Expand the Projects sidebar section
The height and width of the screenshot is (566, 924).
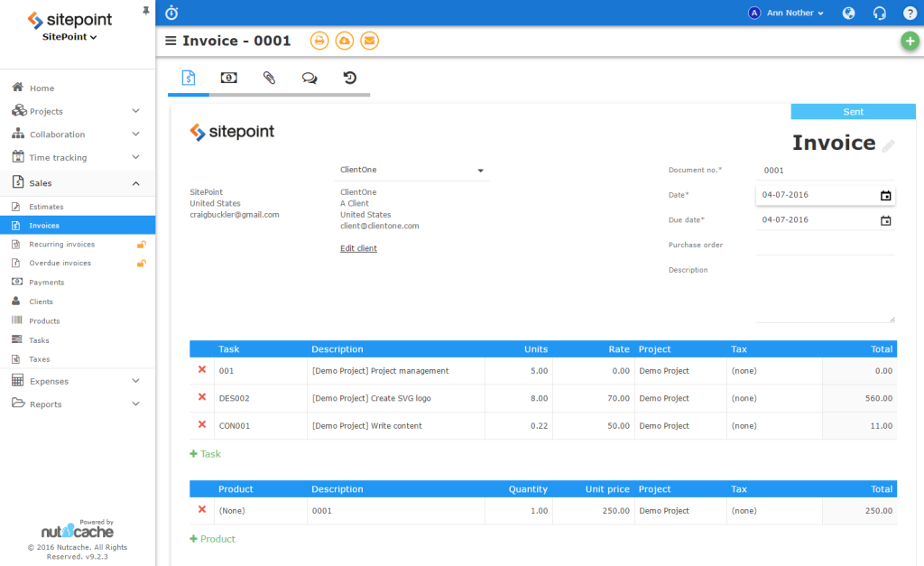pyautogui.click(x=135, y=111)
